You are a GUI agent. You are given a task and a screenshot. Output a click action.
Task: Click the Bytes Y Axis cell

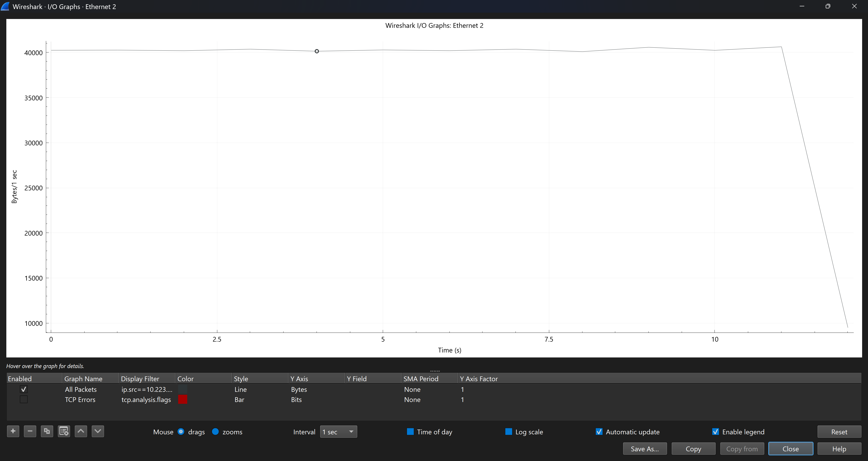(299, 389)
